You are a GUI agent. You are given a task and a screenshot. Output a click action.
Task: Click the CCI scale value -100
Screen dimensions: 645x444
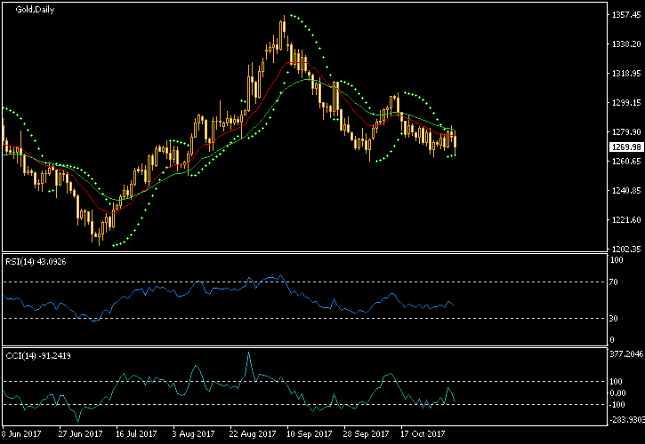(x=617, y=405)
